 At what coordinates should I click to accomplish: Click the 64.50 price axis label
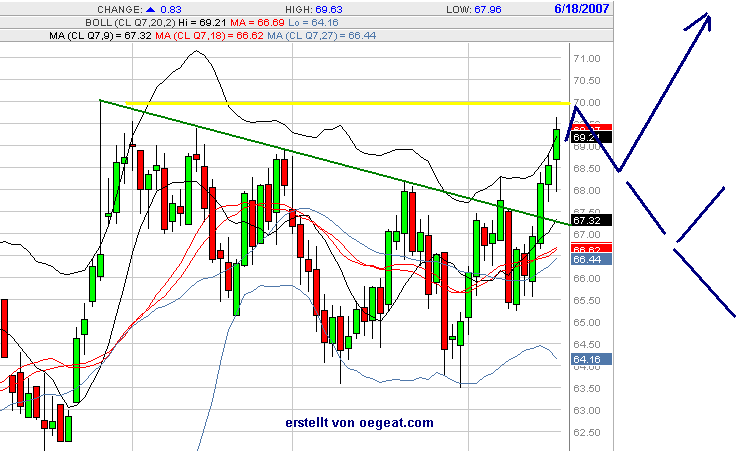(x=587, y=345)
